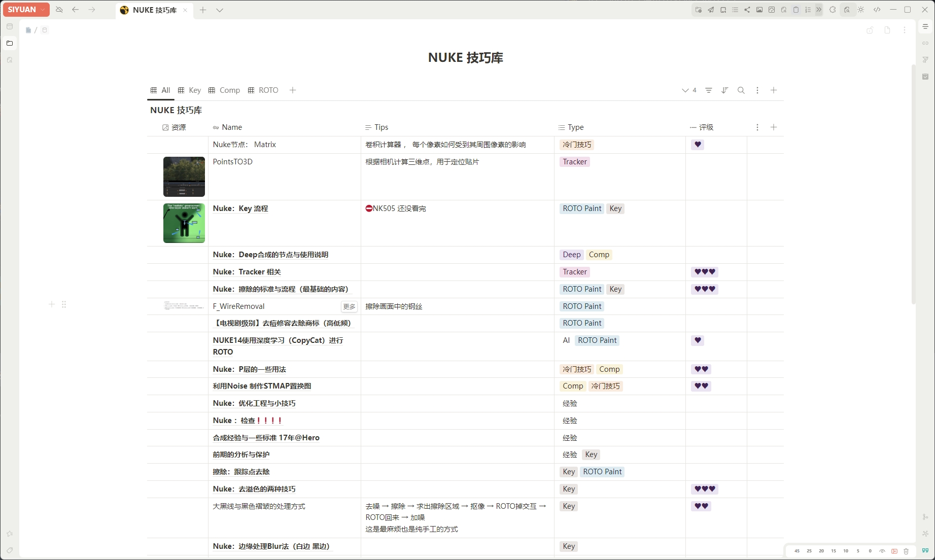935x560 pixels.
Task: Add a new column with plus
Action: (x=774, y=127)
